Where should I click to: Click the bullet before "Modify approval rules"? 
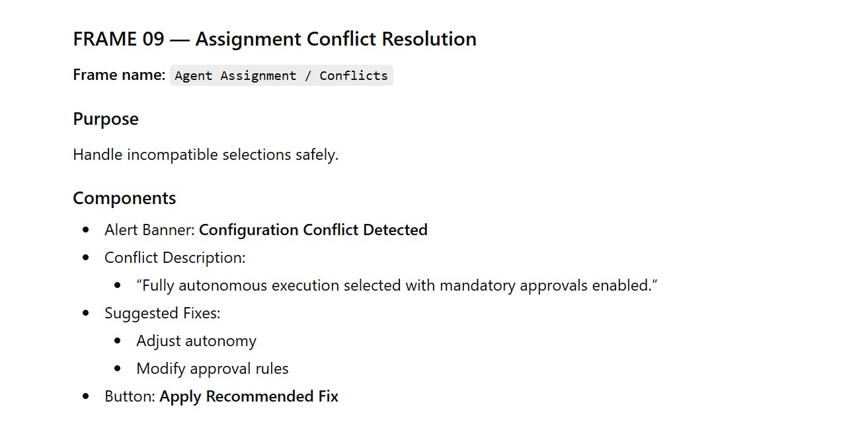tap(118, 369)
